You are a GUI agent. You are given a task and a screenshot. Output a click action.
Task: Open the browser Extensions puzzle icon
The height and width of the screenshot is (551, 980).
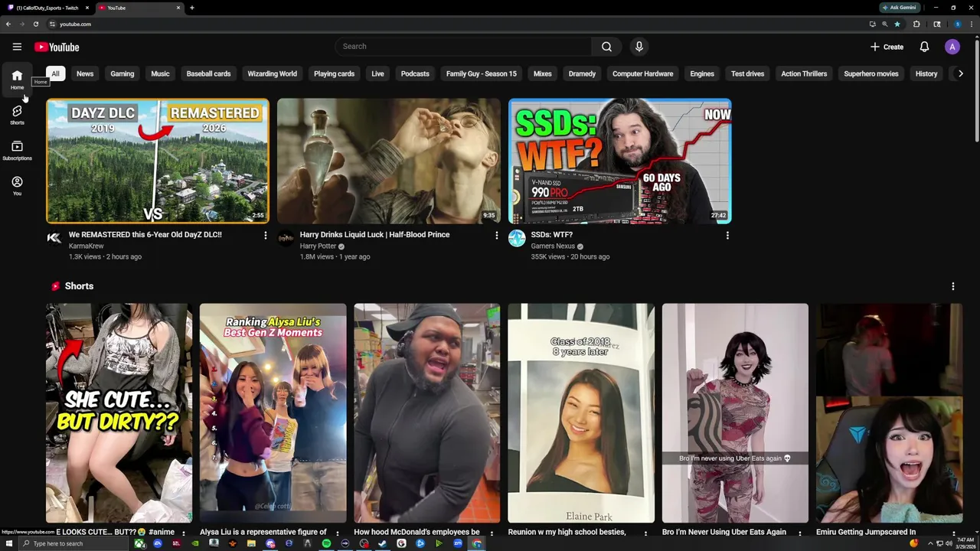point(916,24)
